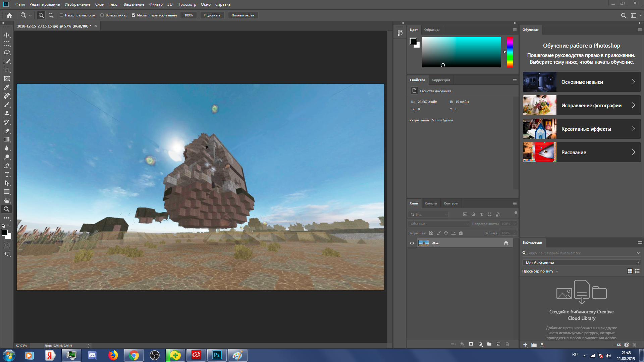
Task: Select the Lasso tool
Action: [7, 52]
